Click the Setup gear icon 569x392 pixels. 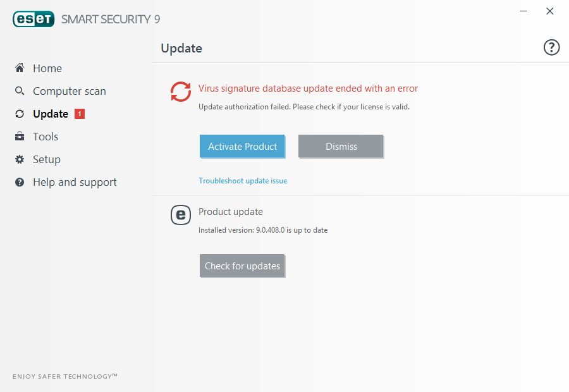tap(20, 159)
